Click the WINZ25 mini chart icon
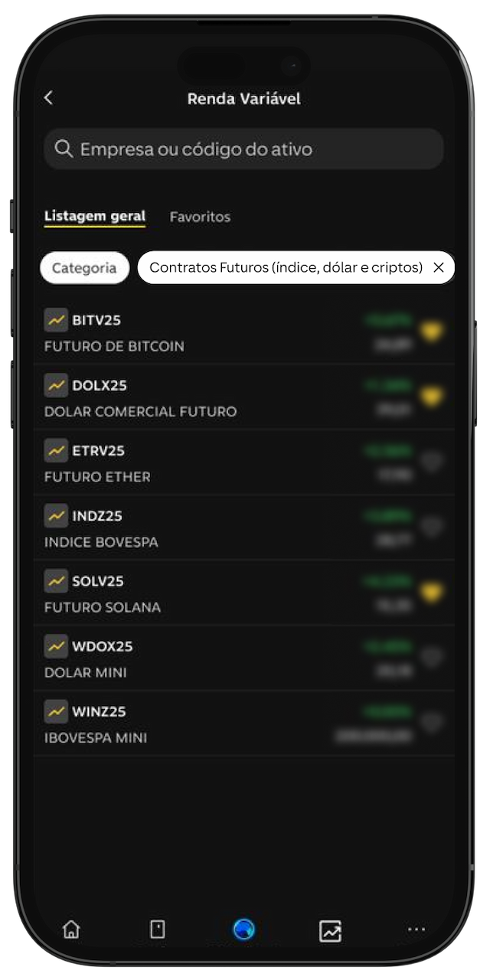This screenshot has height=980, width=490. [56, 710]
